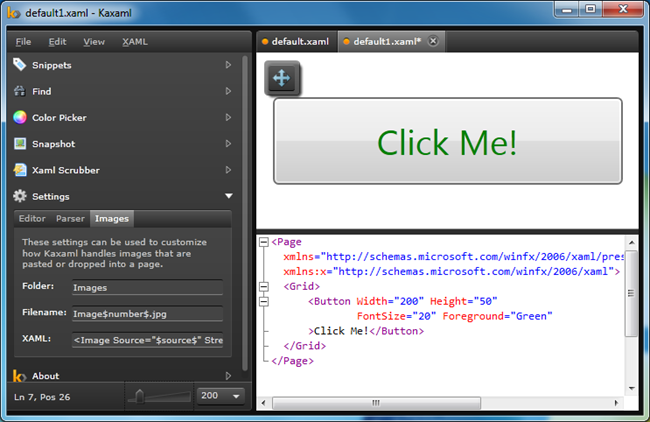The image size is (650, 422).
Task: Expand the Xaml Scrubber panel arrow
Action: click(x=228, y=170)
